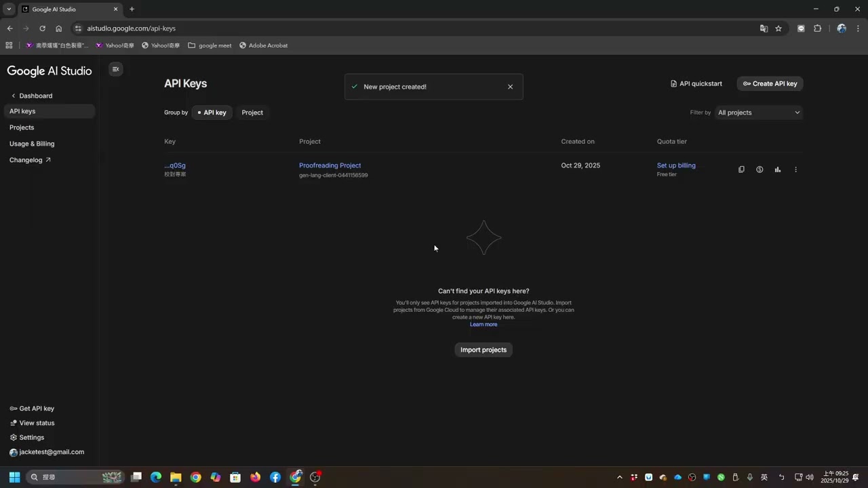Open the All projects filter dropdown
Image resolution: width=868 pixels, height=488 pixels.
[759, 113]
